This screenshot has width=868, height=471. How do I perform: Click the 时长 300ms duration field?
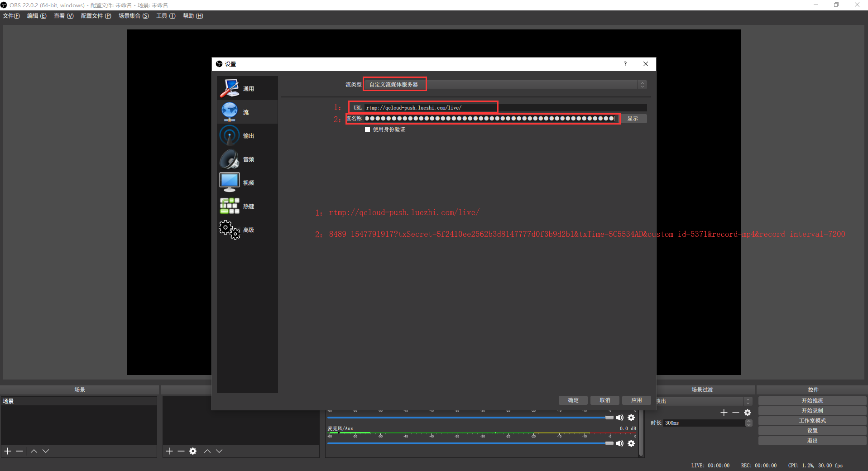(704, 423)
